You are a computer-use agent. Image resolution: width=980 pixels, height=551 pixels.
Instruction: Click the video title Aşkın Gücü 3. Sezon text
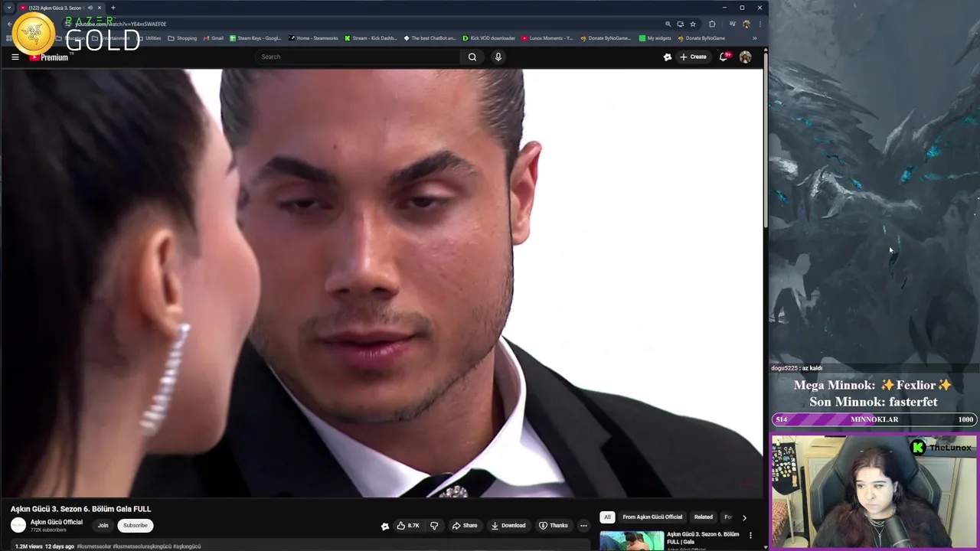tap(80, 509)
